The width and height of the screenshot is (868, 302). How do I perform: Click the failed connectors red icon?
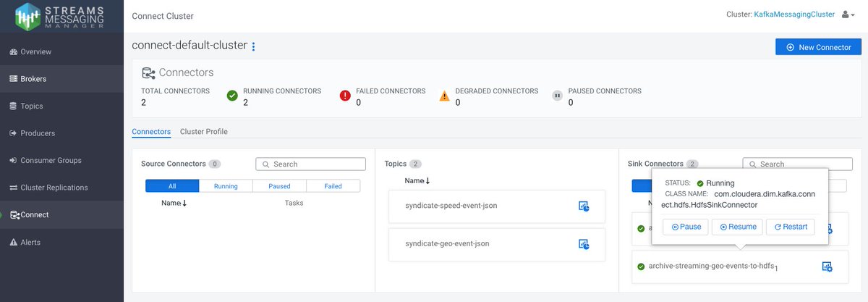[345, 96]
